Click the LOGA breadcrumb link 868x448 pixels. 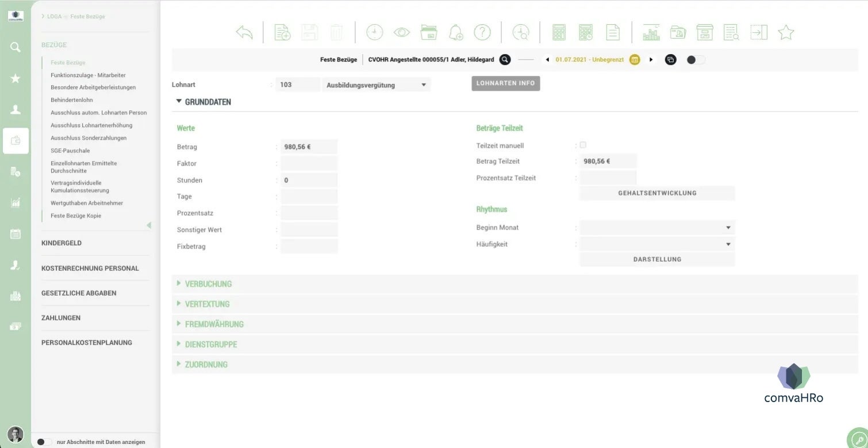click(x=54, y=17)
